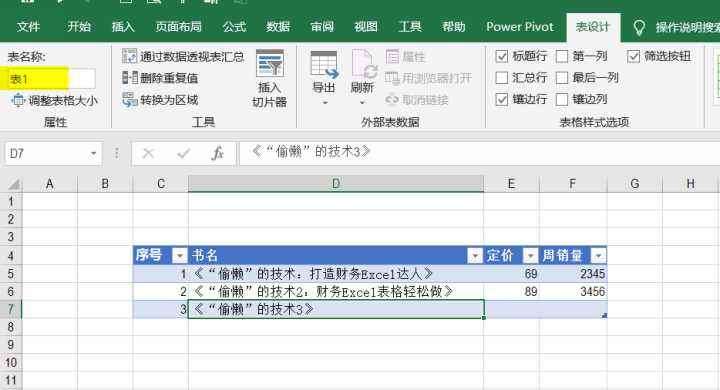Click the Remove Duplicates (删除重复值) icon
The width and height of the screenshot is (720, 390).
pyautogui.click(x=129, y=78)
